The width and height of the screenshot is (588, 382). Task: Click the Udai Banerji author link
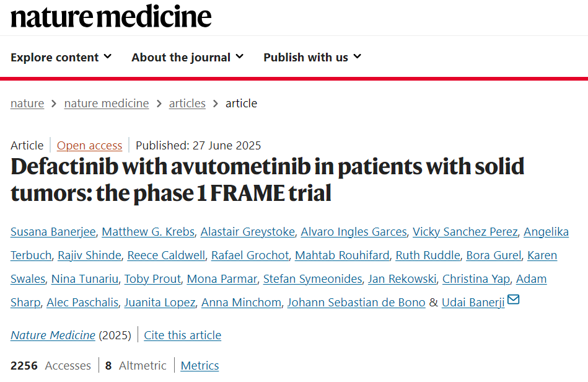473,302
